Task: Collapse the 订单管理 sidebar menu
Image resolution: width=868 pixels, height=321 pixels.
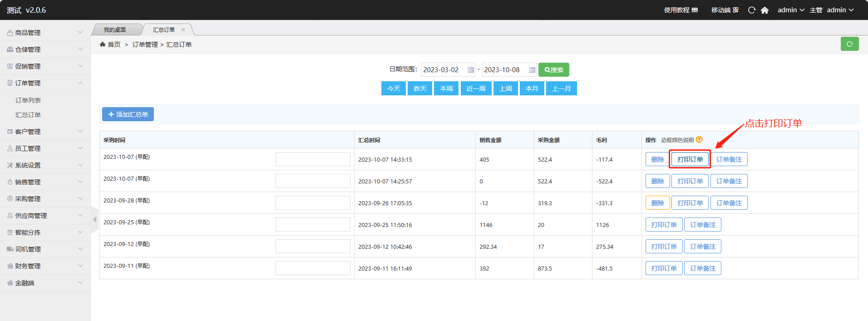Action: pyautogui.click(x=45, y=83)
